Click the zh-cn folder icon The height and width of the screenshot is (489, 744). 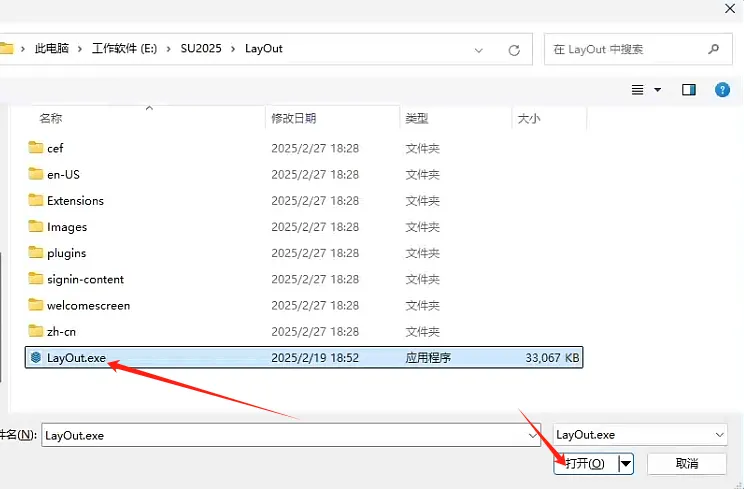(x=36, y=330)
